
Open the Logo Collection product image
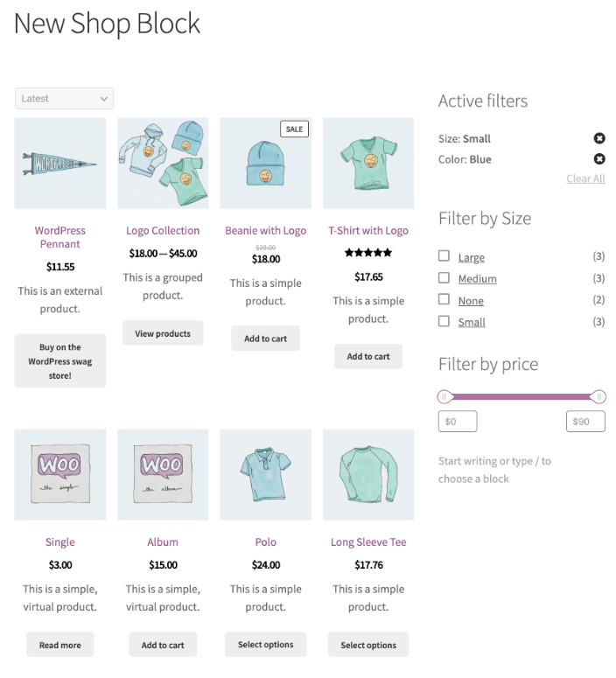click(163, 163)
